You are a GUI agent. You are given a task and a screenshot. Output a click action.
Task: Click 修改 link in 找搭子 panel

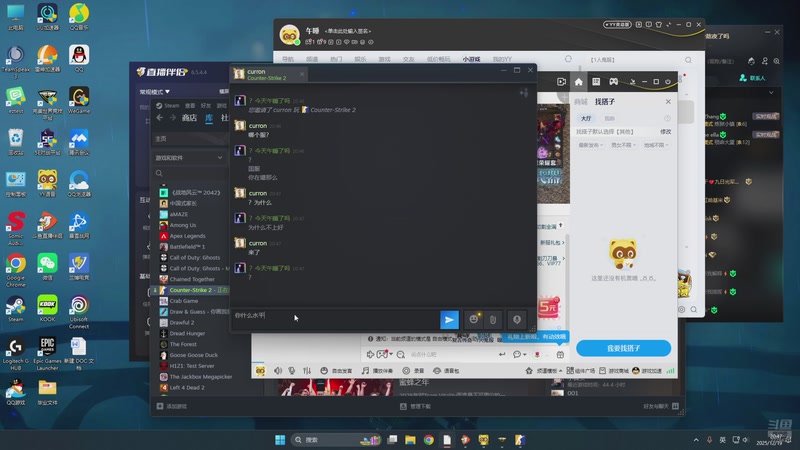tap(665, 132)
